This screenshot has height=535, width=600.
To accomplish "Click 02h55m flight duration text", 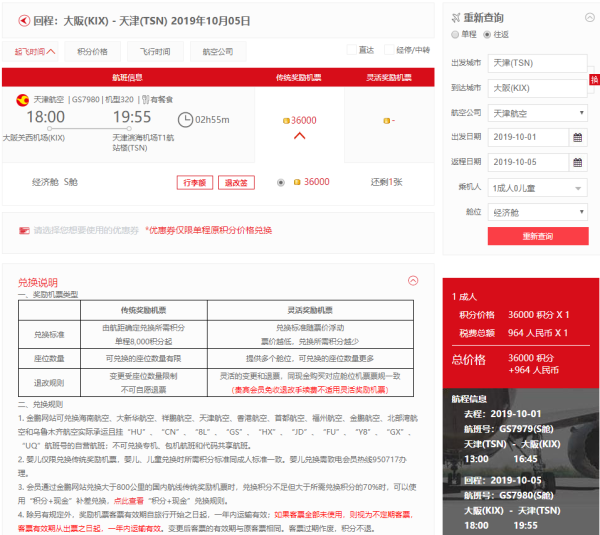I will click(x=212, y=120).
